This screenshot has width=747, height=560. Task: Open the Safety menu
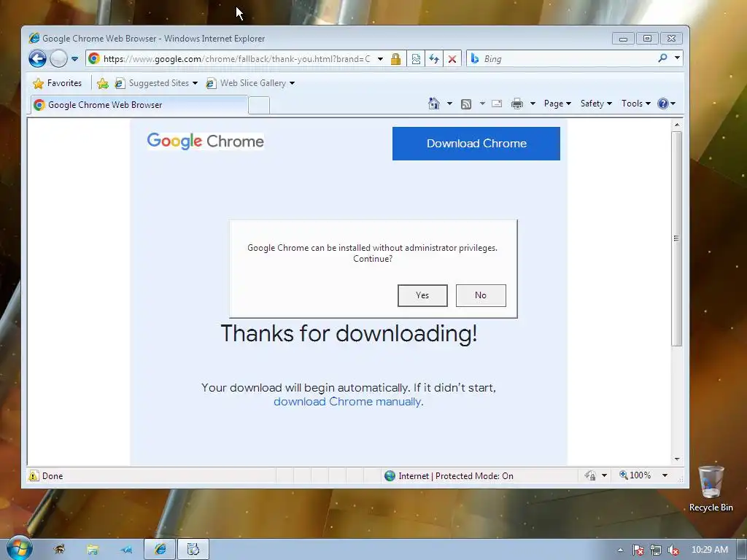coord(596,104)
